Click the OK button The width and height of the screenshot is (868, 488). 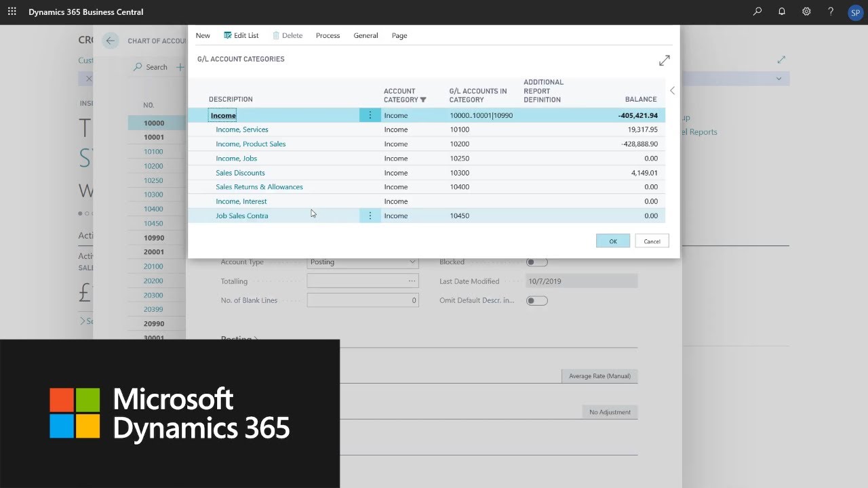coord(612,241)
